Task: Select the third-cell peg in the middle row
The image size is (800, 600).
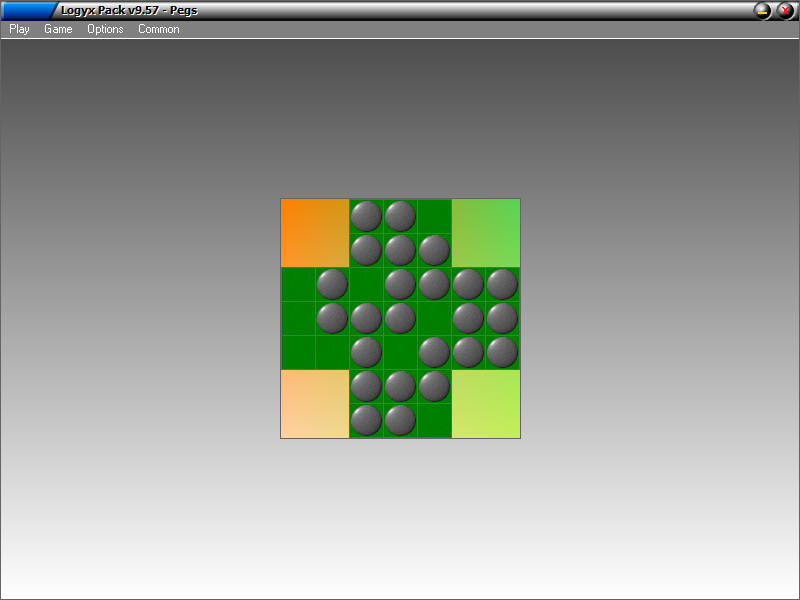Action: coord(366,318)
